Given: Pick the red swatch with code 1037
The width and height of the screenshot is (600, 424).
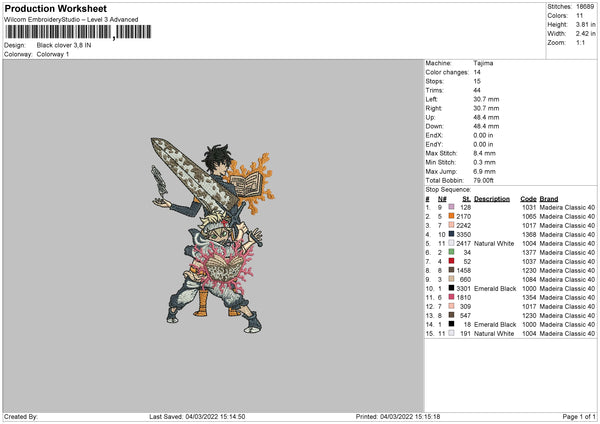Looking at the screenshot, I should coord(451,261).
